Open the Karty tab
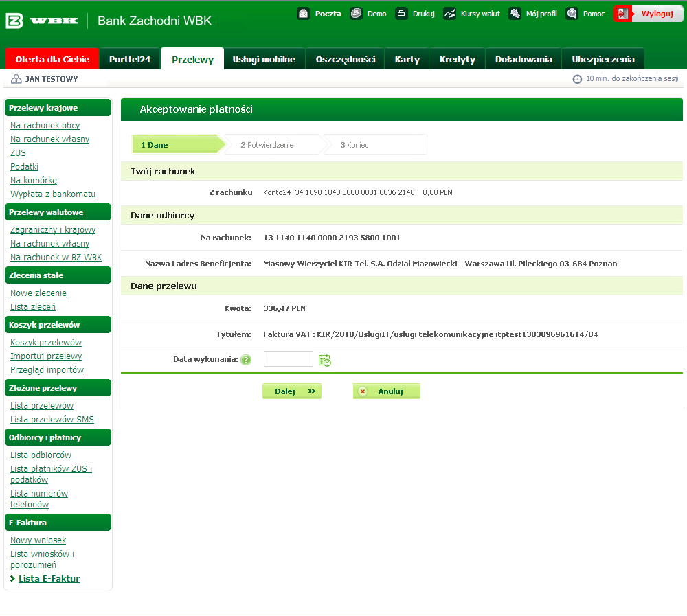 click(x=407, y=59)
